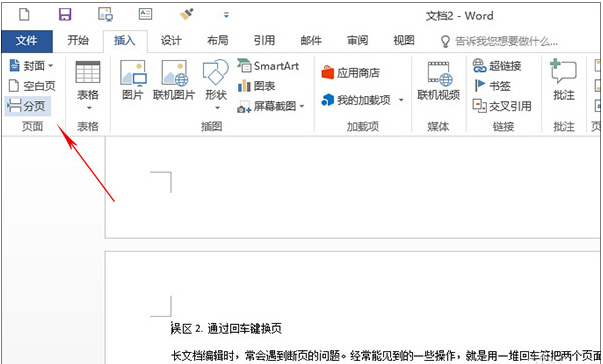This screenshot has height=364, width=603.
Task: Insert a 交叉引用 (Cross-reference)
Action: click(x=502, y=106)
